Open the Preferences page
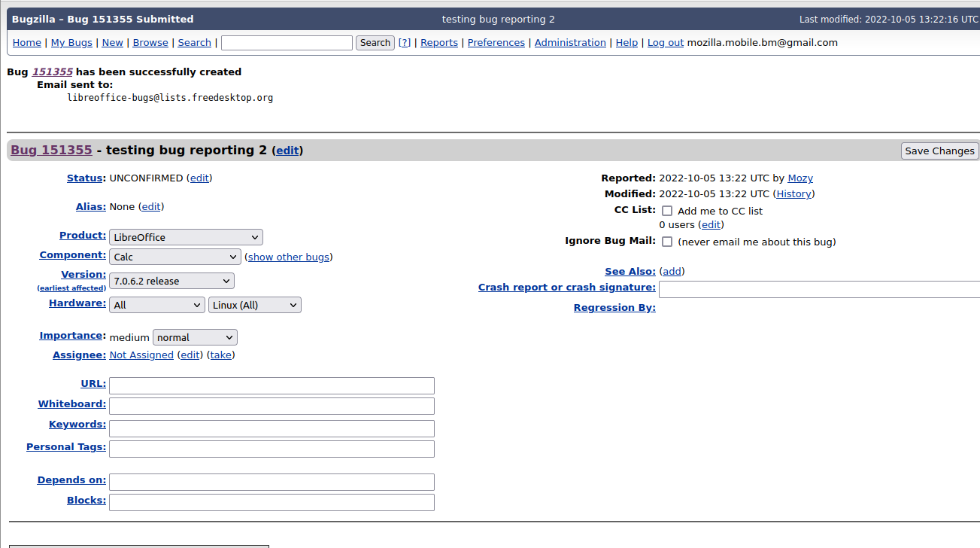 click(496, 42)
